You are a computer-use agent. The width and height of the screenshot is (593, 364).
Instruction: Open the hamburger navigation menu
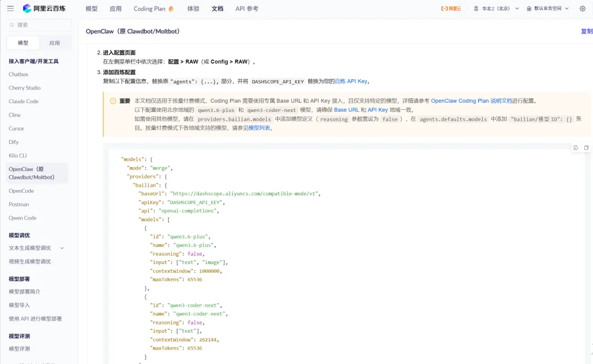click(10, 8)
